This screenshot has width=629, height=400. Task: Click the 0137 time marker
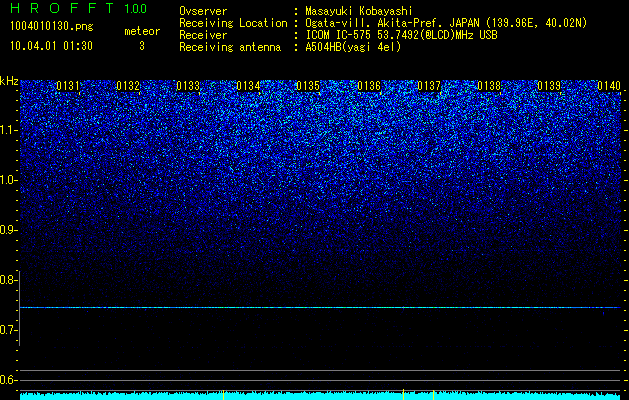tap(429, 86)
